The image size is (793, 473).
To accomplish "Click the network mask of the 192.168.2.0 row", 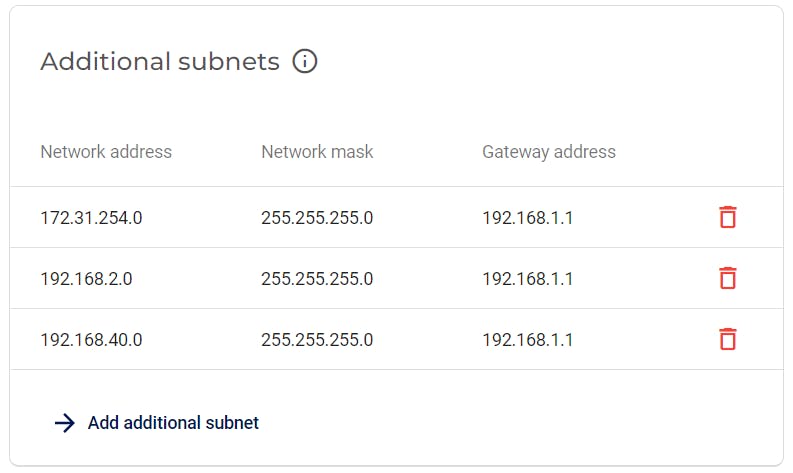I will pos(317,279).
